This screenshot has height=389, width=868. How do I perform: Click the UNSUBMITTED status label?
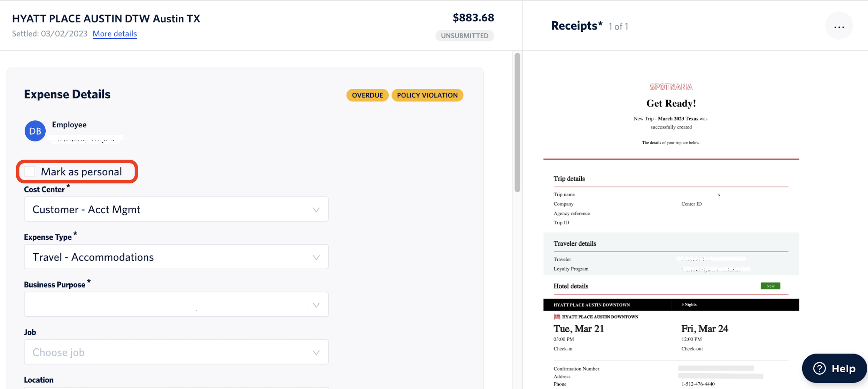464,35
